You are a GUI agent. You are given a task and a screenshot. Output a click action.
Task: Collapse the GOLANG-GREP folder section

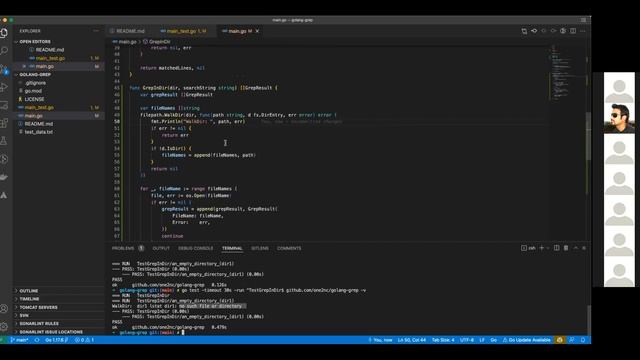(x=35, y=75)
